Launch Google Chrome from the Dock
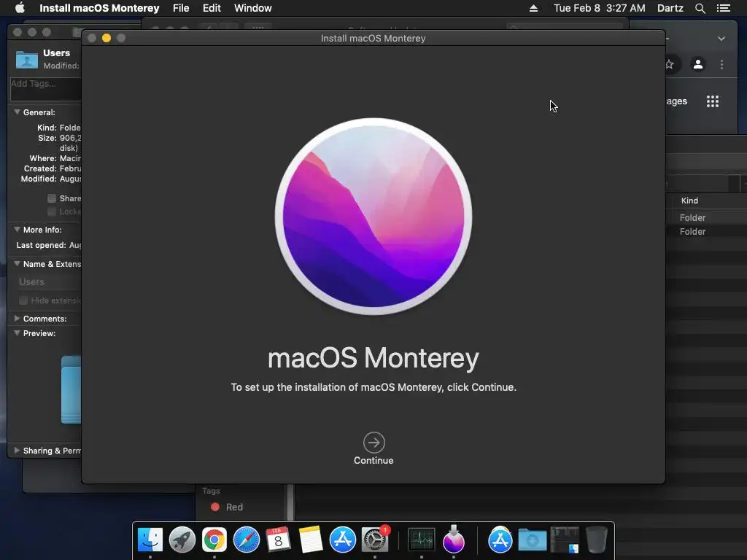The image size is (747, 560). coord(214,540)
